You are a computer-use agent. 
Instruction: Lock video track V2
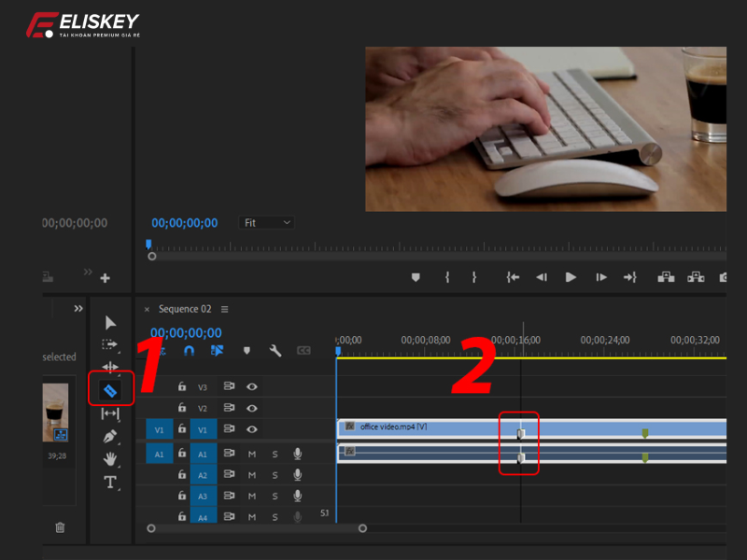[x=180, y=406]
